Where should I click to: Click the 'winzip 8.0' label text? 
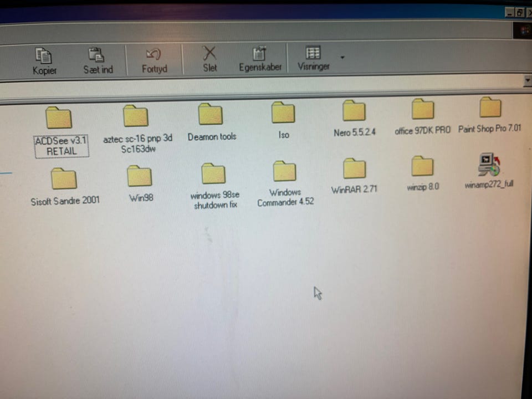point(423,187)
